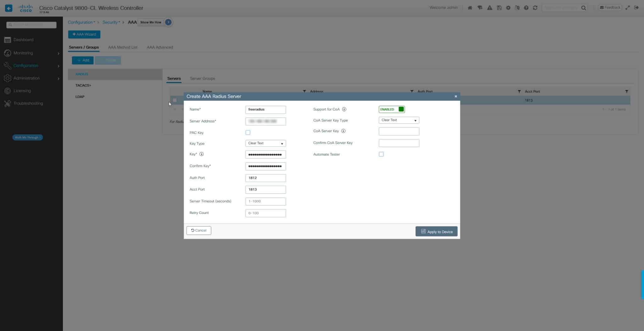
Task: Click the Cisco logo
Action: [26, 8]
